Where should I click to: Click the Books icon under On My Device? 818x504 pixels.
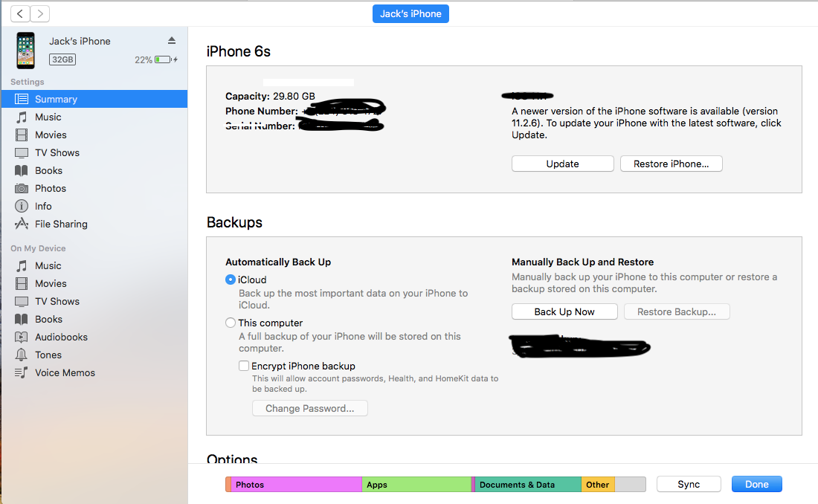coord(22,320)
